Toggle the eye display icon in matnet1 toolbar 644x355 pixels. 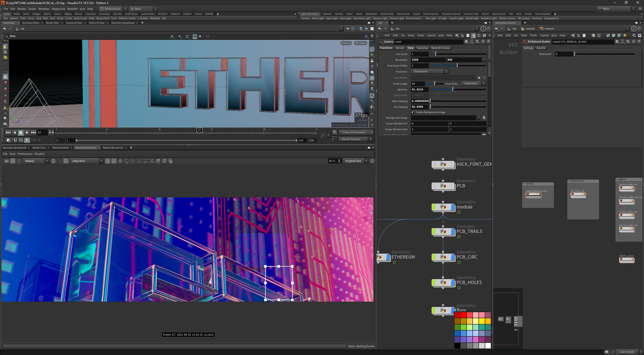click(640, 35)
